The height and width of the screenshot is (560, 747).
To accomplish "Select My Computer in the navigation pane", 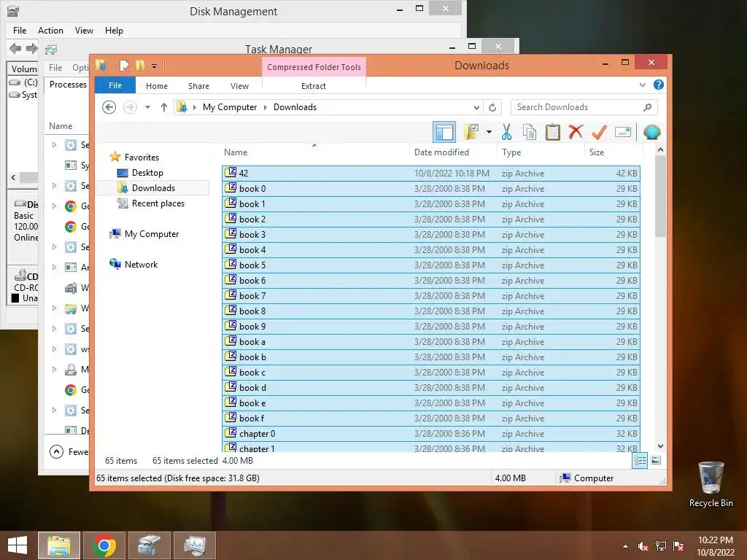I will click(x=152, y=234).
